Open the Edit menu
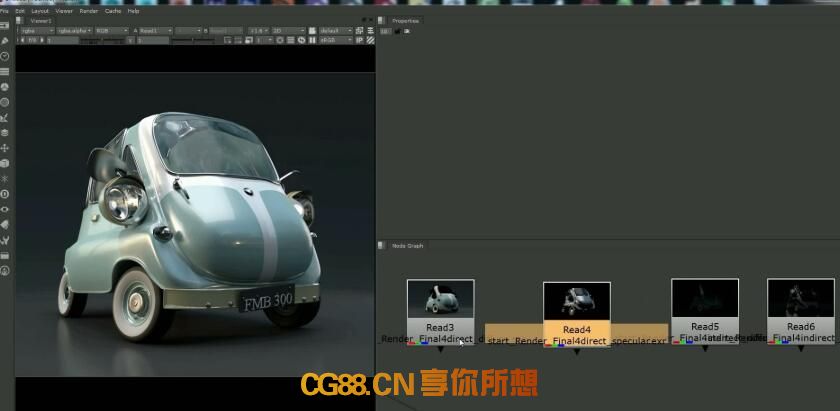The image size is (840, 411). 20,11
